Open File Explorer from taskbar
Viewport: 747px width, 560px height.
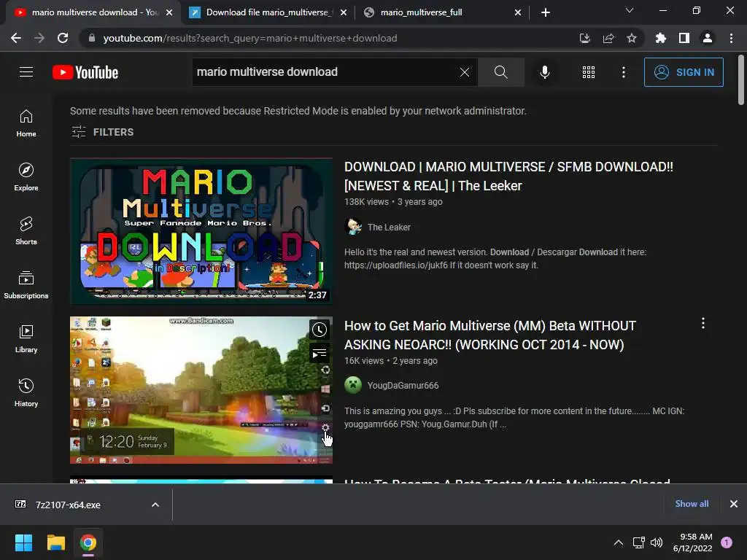[x=55, y=542]
